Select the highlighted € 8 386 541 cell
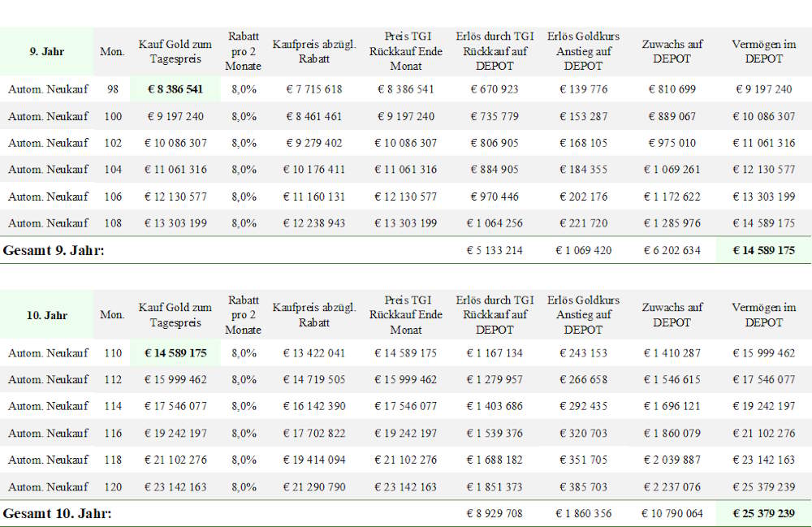Viewport: 812px width, 527px height. pyautogui.click(x=175, y=89)
